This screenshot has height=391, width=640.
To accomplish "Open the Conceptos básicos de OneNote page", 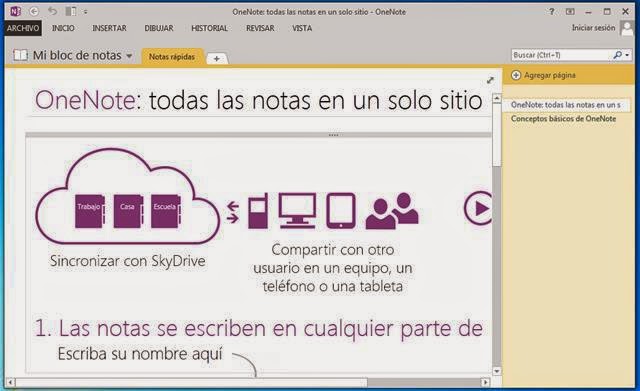I will point(563,119).
